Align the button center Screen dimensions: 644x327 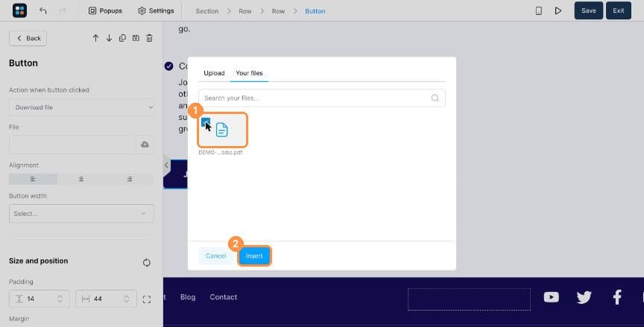[x=81, y=179]
